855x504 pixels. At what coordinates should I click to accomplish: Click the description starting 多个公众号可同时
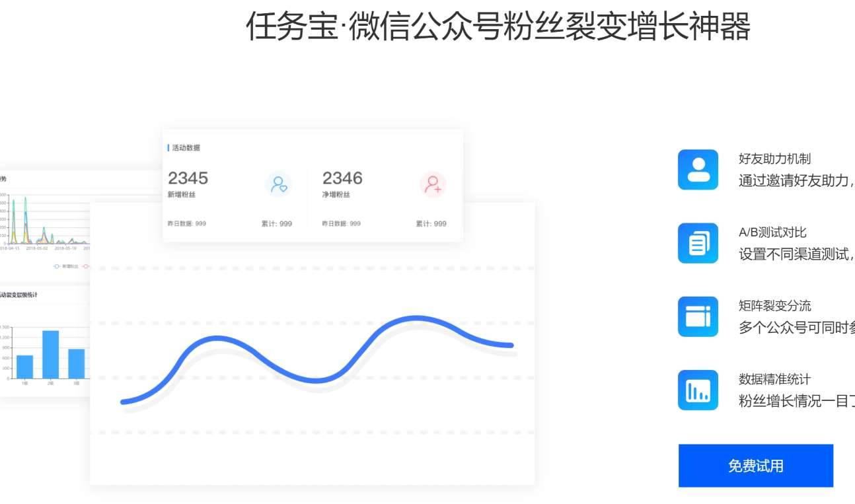click(x=797, y=328)
